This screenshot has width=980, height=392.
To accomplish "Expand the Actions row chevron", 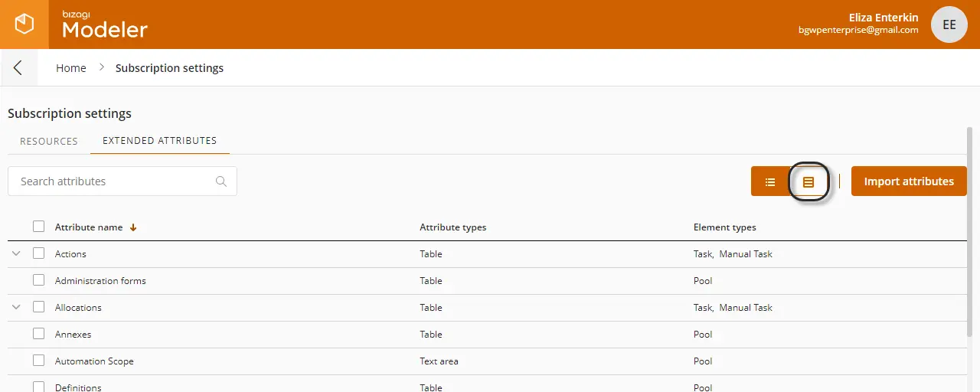I will point(16,253).
